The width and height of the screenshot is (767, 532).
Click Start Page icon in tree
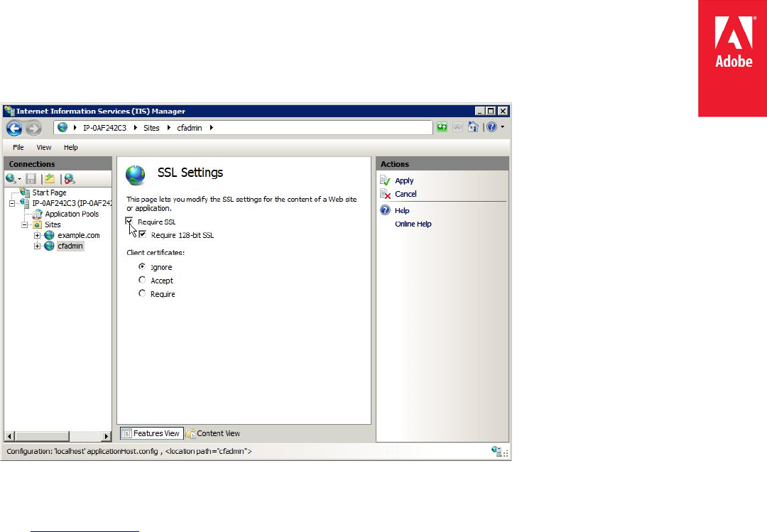point(25,192)
